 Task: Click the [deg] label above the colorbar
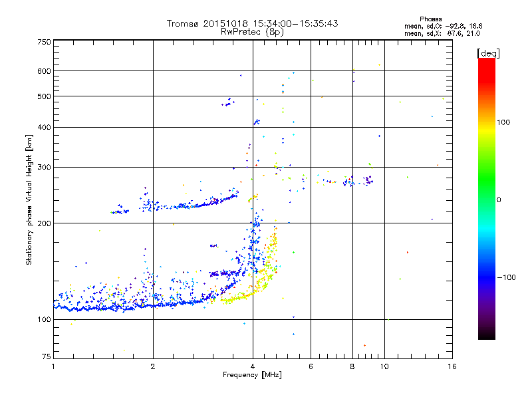click(488, 53)
